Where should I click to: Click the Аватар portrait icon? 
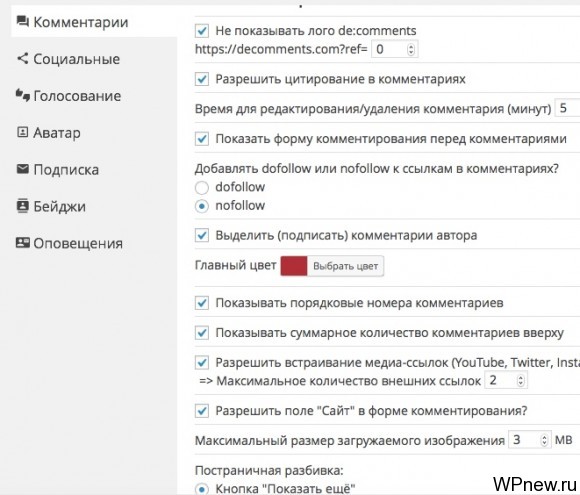(23, 132)
